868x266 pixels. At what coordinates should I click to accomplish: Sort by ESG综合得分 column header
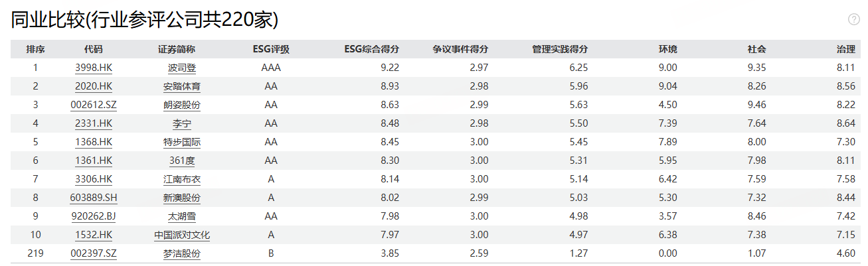[x=371, y=49]
